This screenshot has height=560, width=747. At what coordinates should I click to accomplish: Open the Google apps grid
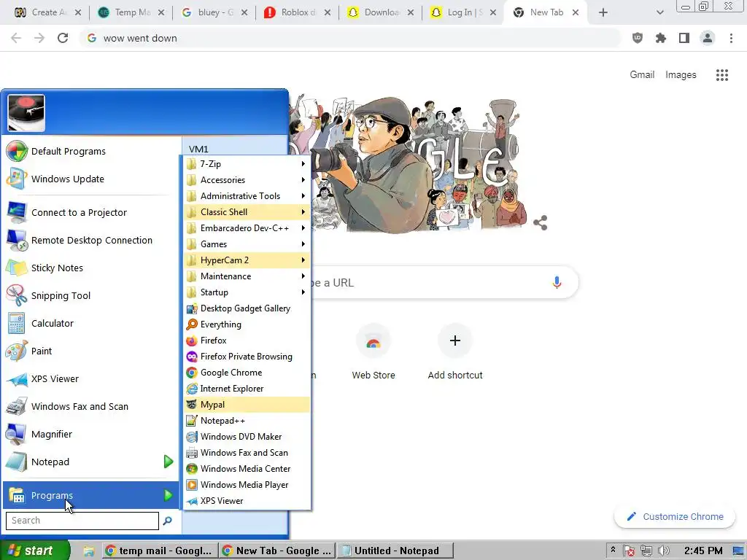(722, 75)
